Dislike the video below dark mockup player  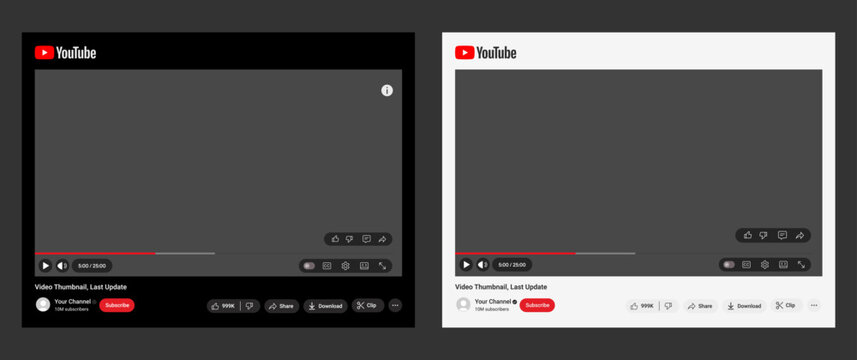(250, 306)
